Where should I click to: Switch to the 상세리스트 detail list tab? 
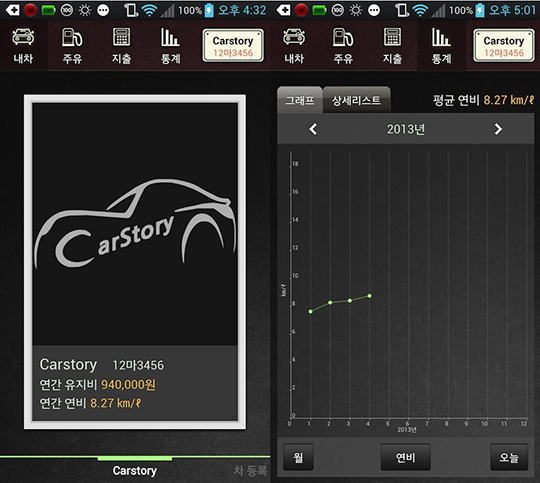pyautogui.click(x=356, y=100)
